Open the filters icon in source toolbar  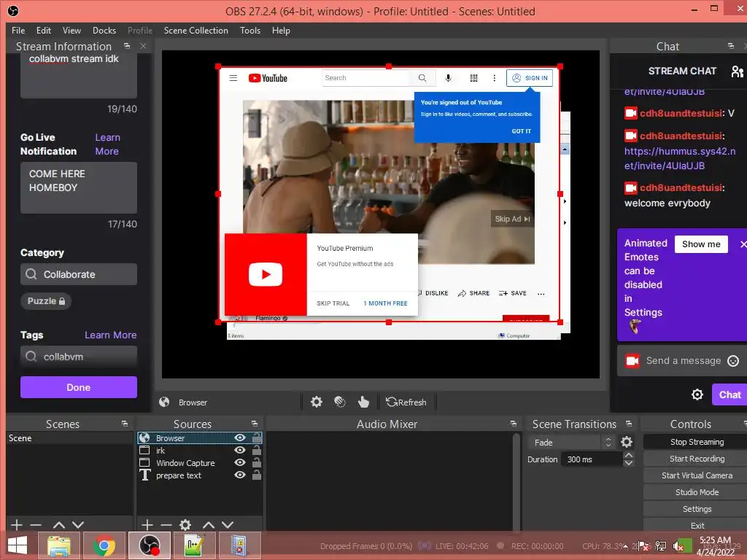[340, 402]
